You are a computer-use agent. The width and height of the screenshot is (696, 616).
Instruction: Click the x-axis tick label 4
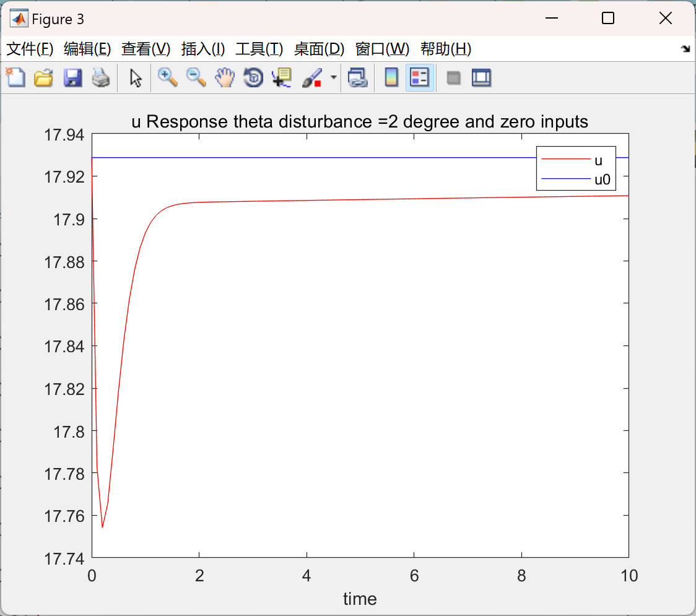click(x=307, y=576)
